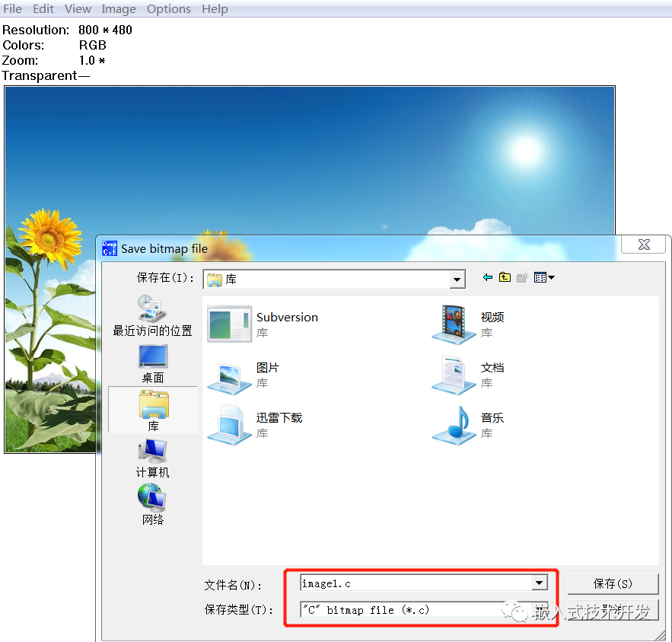The image size is (672, 642).
Task: Open the Subversion library
Action: [263, 324]
